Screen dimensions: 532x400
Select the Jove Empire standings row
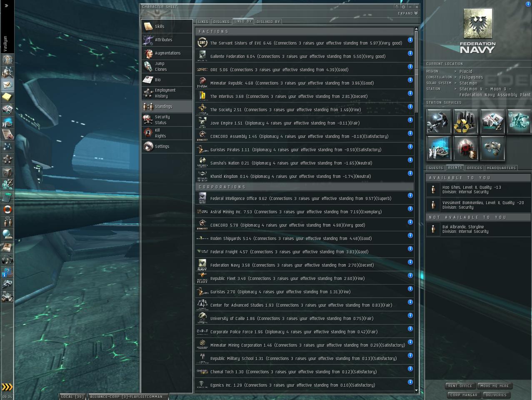(305, 123)
